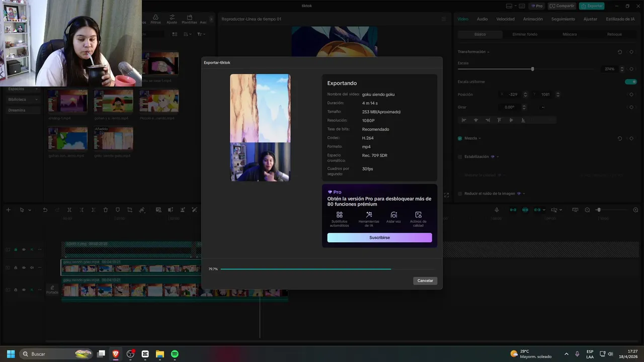The height and width of the screenshot is (362, 644).
Task: Click the trim right icon in timeline toolbar
Action: point(94,210)
